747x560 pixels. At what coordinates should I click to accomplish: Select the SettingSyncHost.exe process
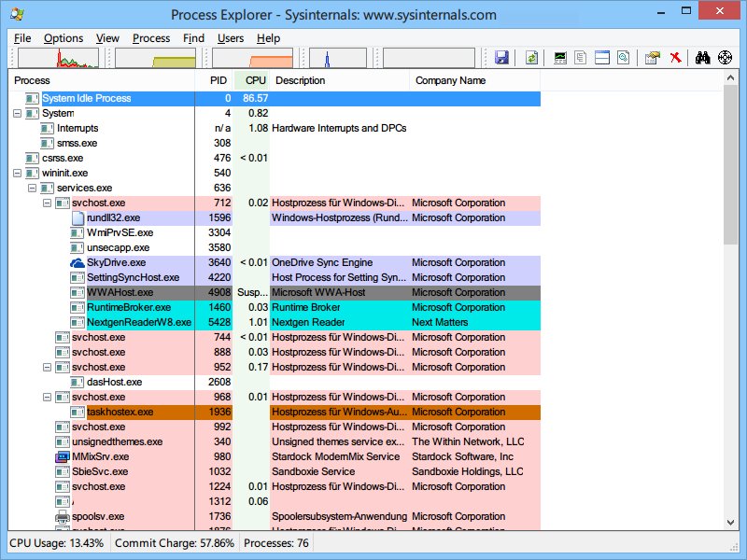click(x=133, y=277)
